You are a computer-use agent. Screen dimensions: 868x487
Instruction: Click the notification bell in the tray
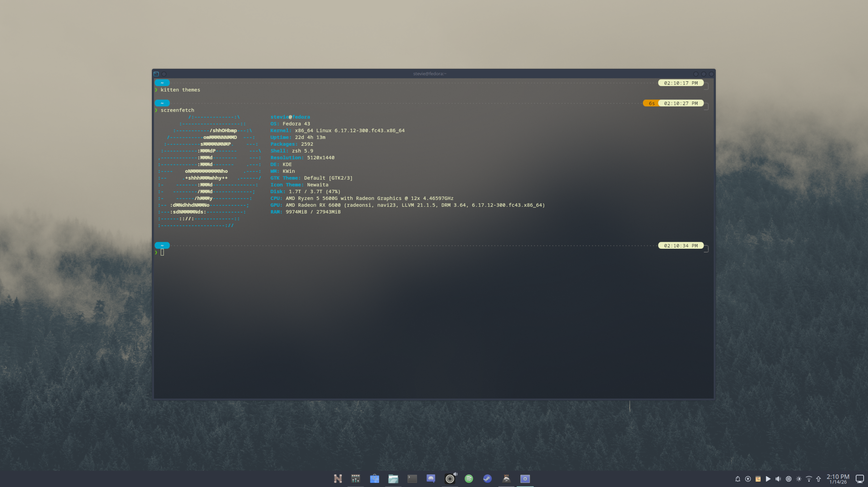(738, 479)
